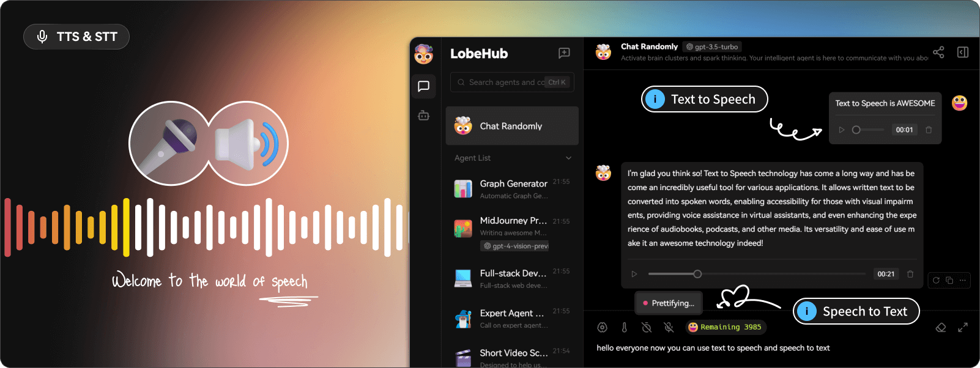The height and width of the screenshot is (368, 980).
Task: Click the Remaining 3985 token counter
Action: (726, 327)
